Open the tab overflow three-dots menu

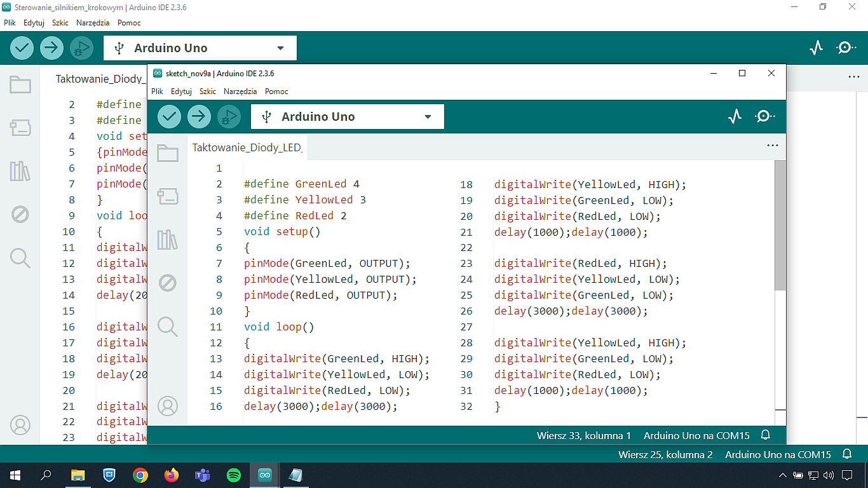(x=773, y=146)
